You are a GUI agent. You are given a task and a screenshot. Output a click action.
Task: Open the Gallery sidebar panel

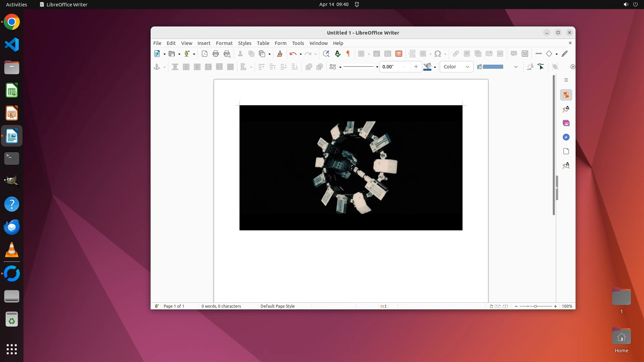566,123
